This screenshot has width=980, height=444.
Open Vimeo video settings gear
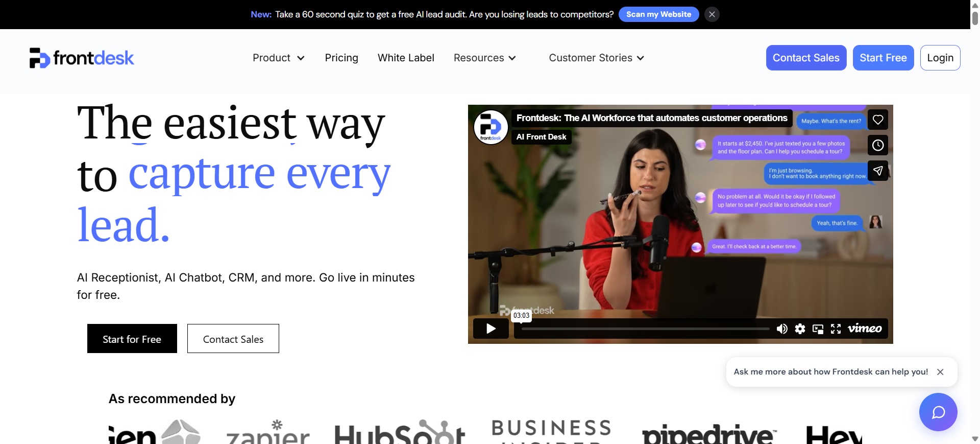(x=800, y=329)
